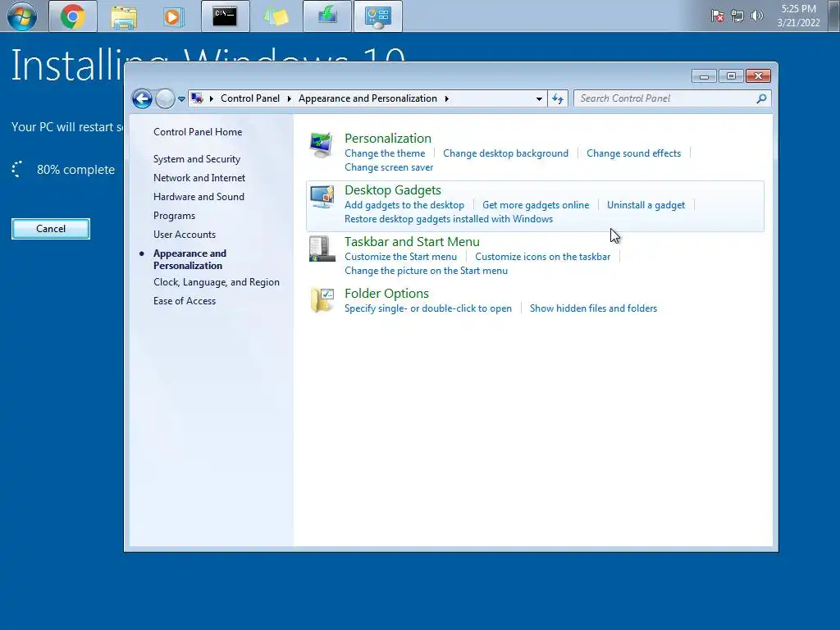This screenshot has height=630, width=840.
Task: Click the Desktop Gadgets icon
Action: click(x=322, y=197)
